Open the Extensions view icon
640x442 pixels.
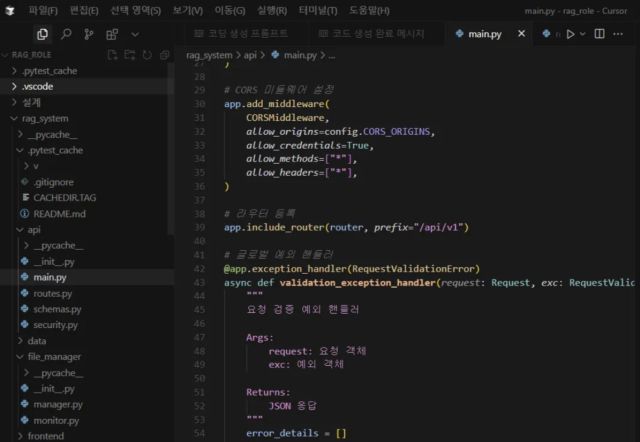tap(111, 34)
